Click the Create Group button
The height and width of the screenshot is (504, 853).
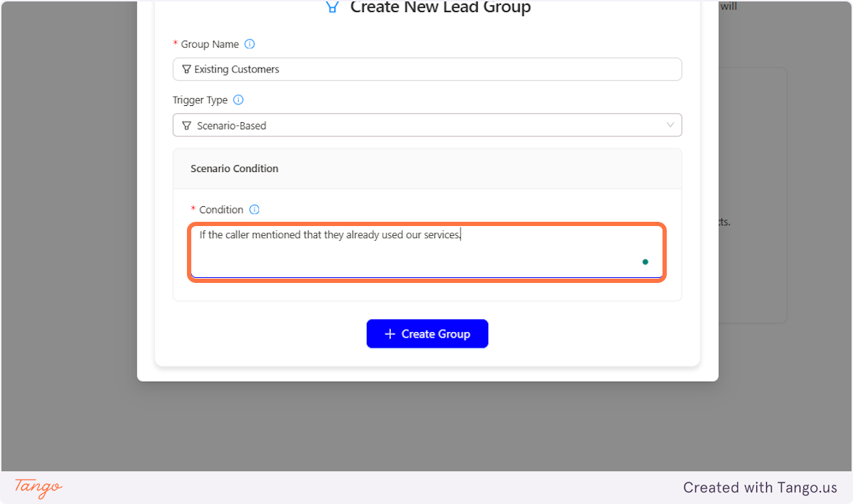point(427,334)
